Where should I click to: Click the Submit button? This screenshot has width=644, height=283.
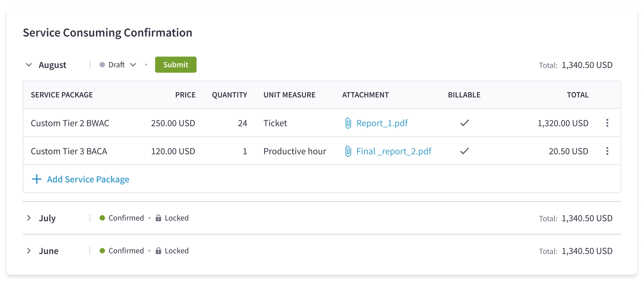176,65
